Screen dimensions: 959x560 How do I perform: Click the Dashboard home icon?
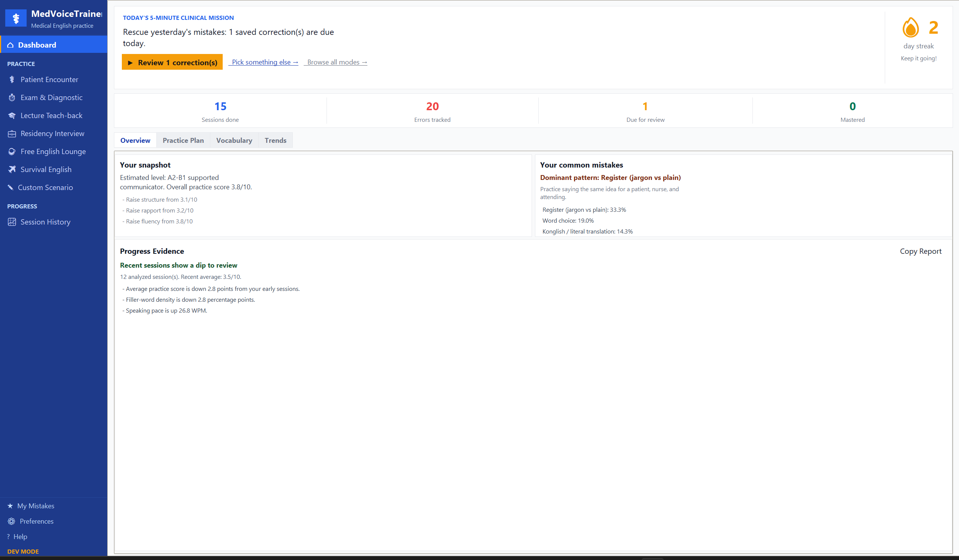[x=10, y=45]
